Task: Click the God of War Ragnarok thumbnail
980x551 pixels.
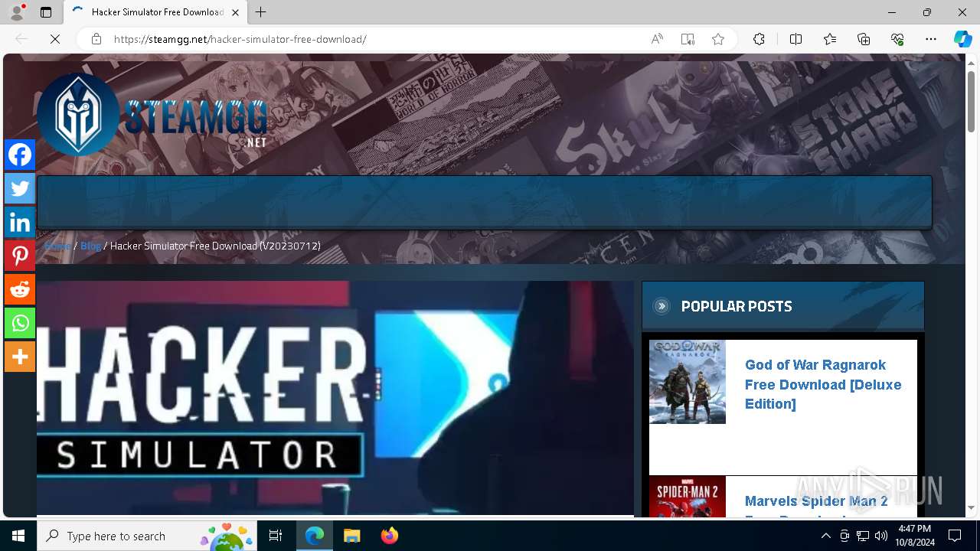Action: (x=688, y=382)
